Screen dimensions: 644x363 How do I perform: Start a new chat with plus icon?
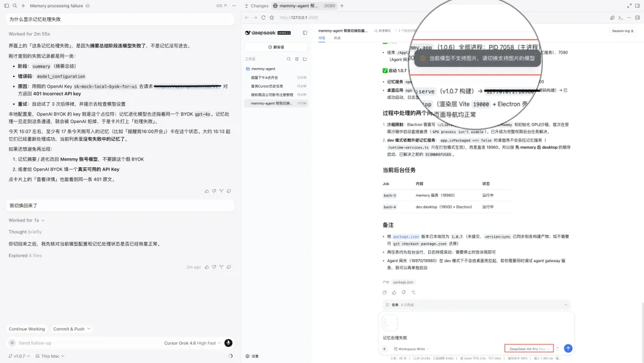pyautogui.click(x=23, y=6)
